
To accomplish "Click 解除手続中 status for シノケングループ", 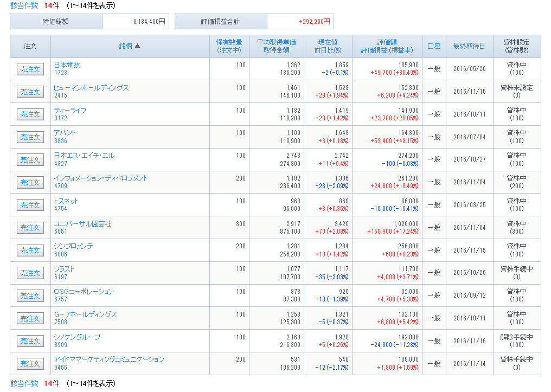I will (516, 337).
